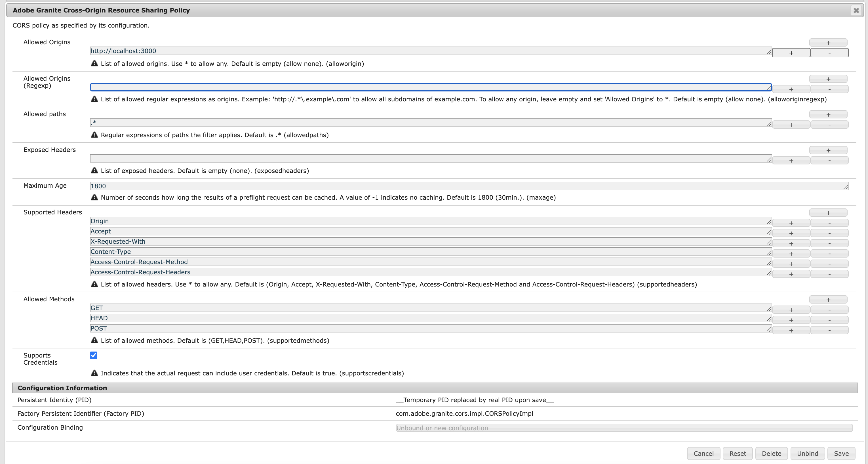
Task: Click the warning icon for Maximum Age description
Action: pos(95,197)
